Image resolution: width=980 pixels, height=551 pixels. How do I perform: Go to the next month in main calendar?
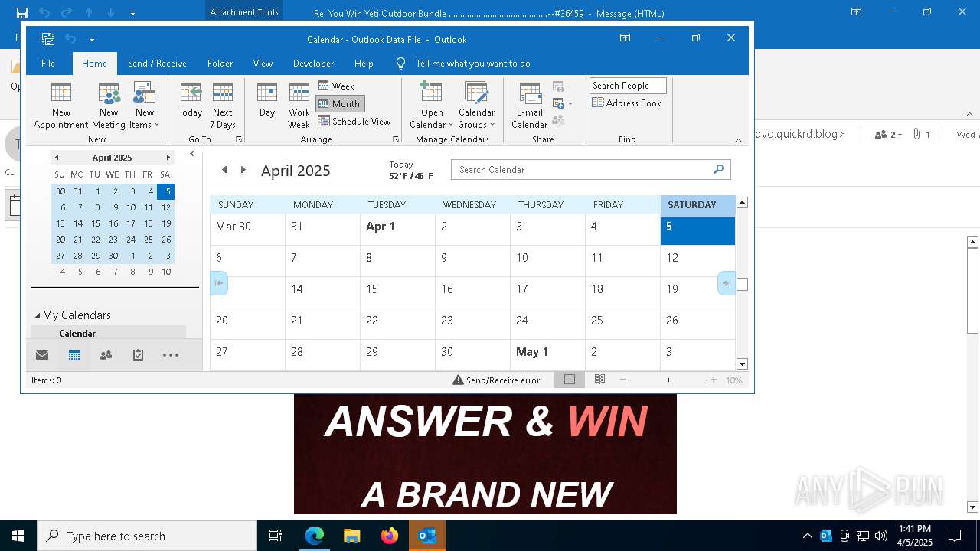pos(243,170)
